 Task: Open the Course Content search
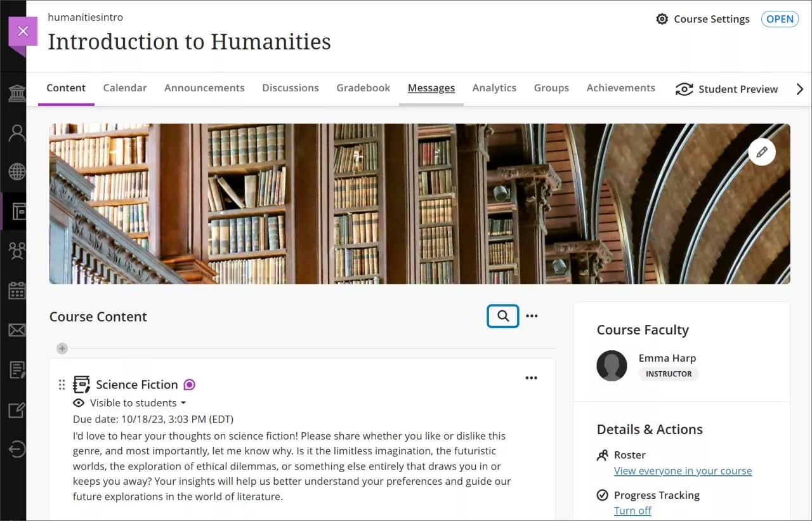pos(502,315)
